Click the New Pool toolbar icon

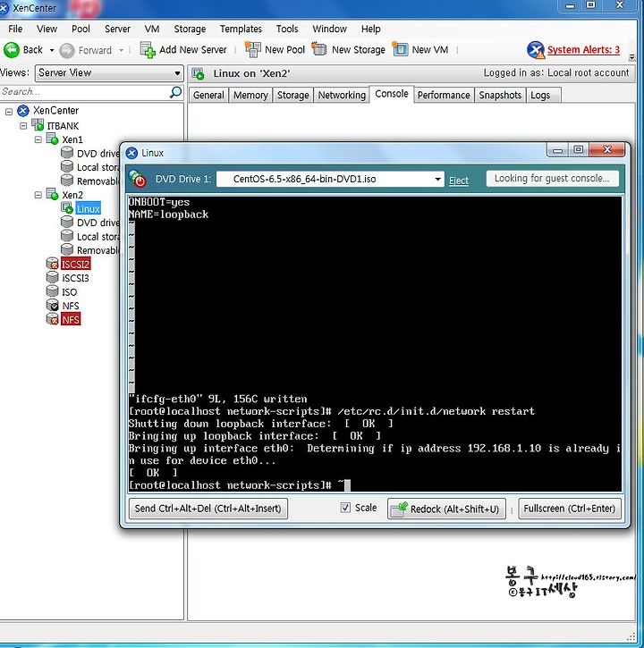[253, 49]
